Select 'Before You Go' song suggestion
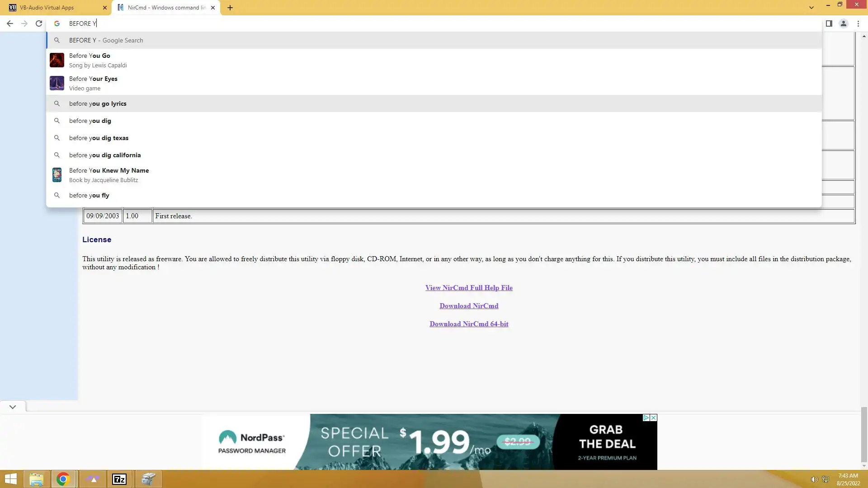The height and width of the screenshot is (488, 868). tap(90, 60)
